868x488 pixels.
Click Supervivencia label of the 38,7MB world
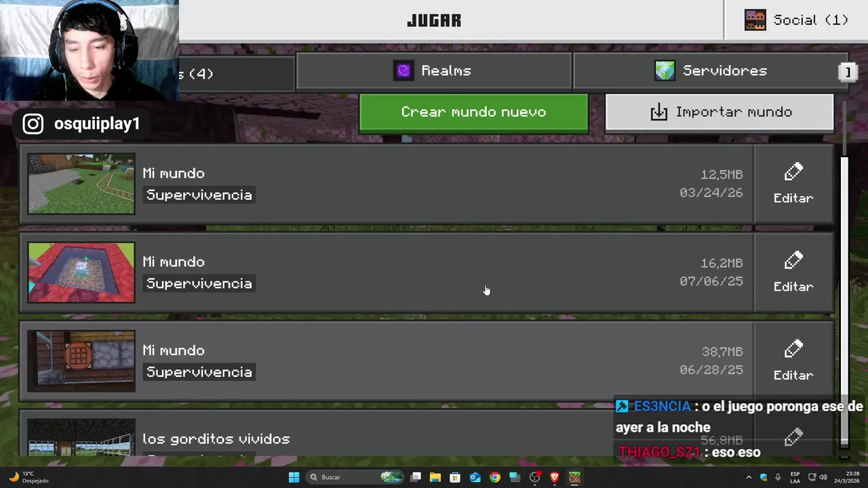coord(199,373)
